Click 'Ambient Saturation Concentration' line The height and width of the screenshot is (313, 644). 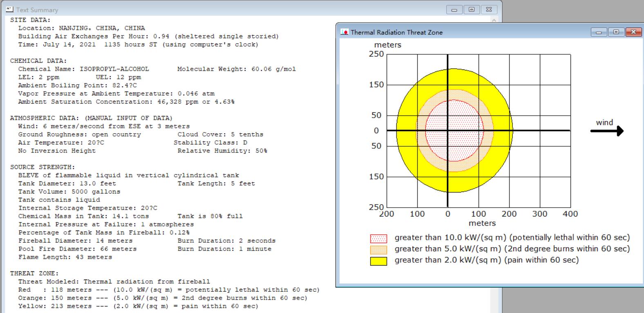click(x=126, y=102)
